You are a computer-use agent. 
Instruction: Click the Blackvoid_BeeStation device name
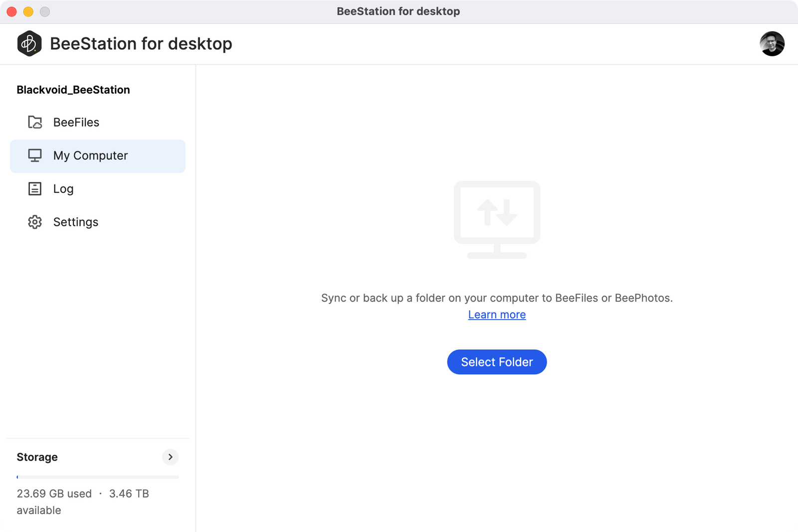click(x=73, y=90)
